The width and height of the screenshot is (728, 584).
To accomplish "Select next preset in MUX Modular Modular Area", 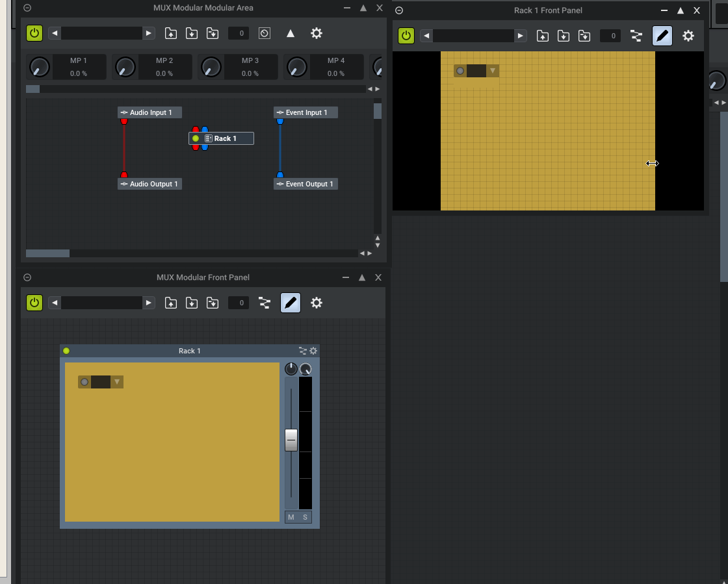I will point(149,33).
